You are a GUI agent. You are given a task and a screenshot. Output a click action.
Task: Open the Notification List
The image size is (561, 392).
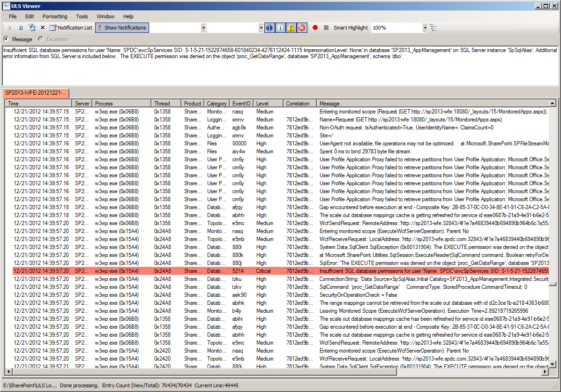tap(70, 28)
